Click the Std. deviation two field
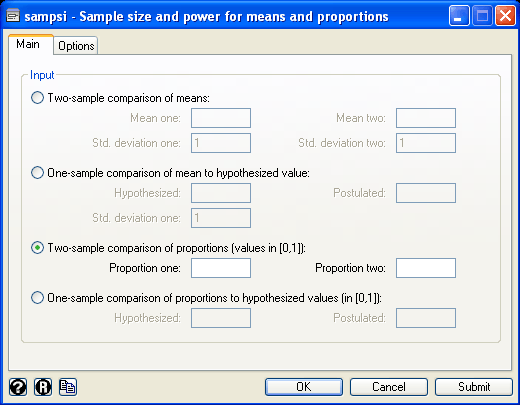Screen dimensions: 520x405 click(426, 143)
